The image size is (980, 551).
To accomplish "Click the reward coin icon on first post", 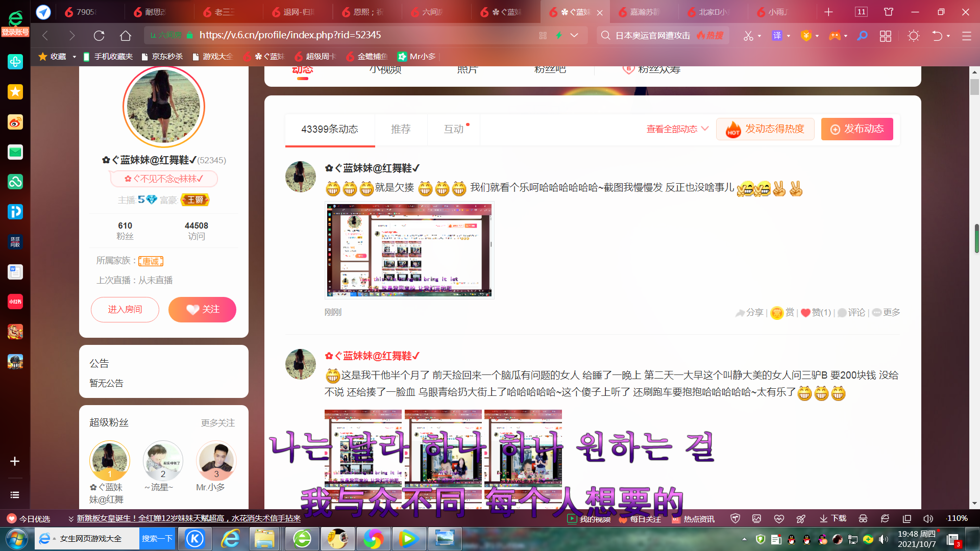I will click(777, 313).
